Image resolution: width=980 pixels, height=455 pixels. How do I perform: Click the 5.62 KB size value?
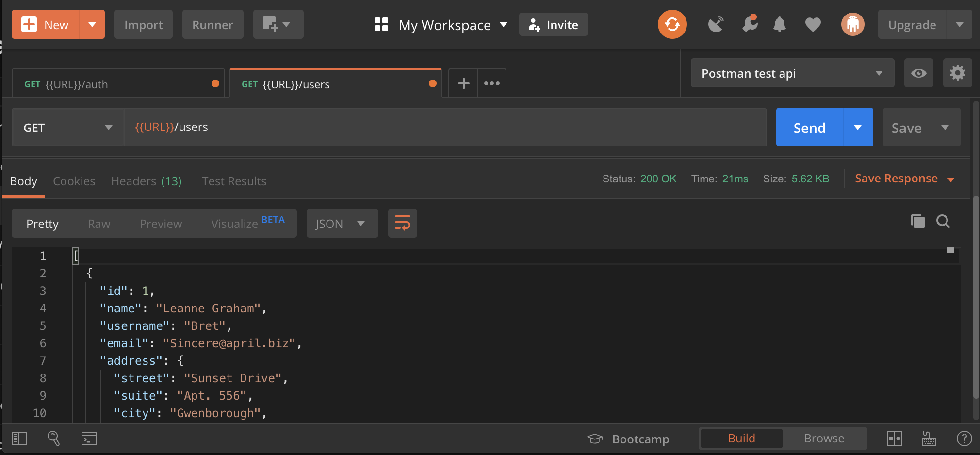[x=810, y=179]
